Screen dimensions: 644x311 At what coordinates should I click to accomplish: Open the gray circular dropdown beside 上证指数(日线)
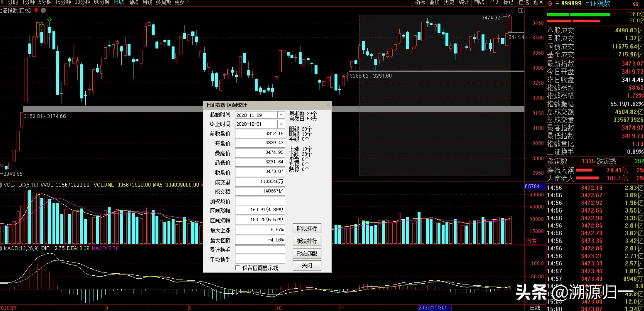tap(43, 10)
